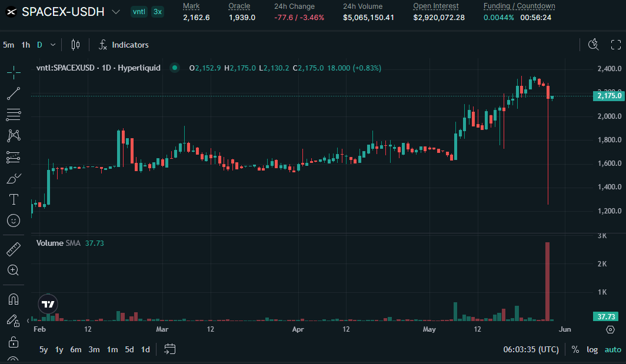Toggle lock all drawings

pos(14,342)
